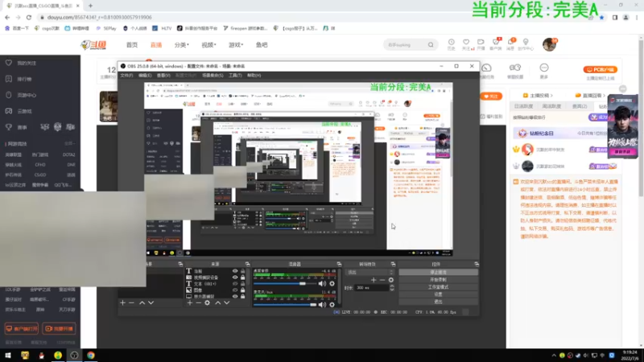Open Douyu follow heart icon in header
644x362 pixels.
(466, 43)
